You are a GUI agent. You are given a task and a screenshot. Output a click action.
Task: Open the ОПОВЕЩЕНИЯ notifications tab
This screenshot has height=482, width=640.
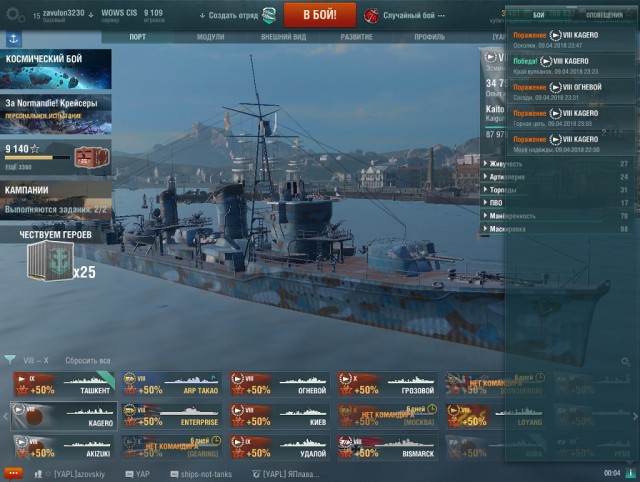pos(604,15)
